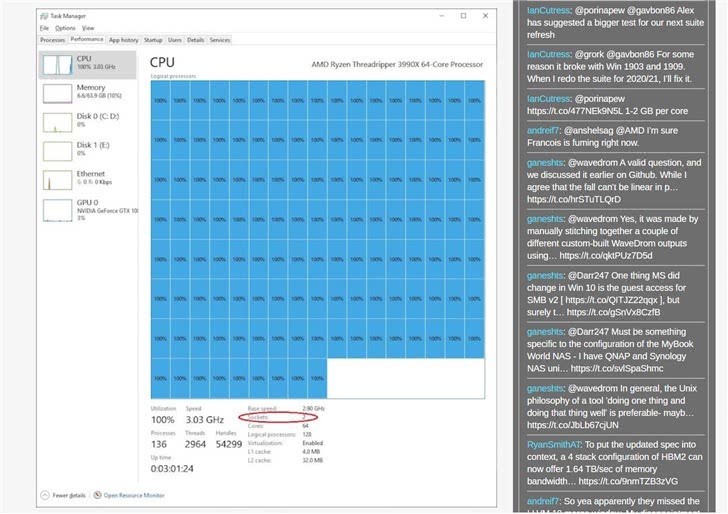The height and width of the screenshot is (514, 728).
Task: Open IanCutress link on 'Win 1903' tweet
Action: tap(548, 54)
